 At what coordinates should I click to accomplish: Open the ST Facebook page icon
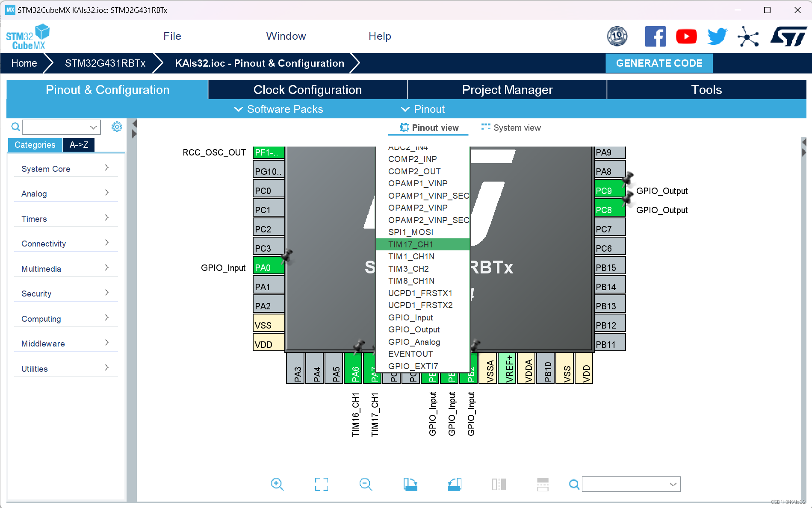656,36
